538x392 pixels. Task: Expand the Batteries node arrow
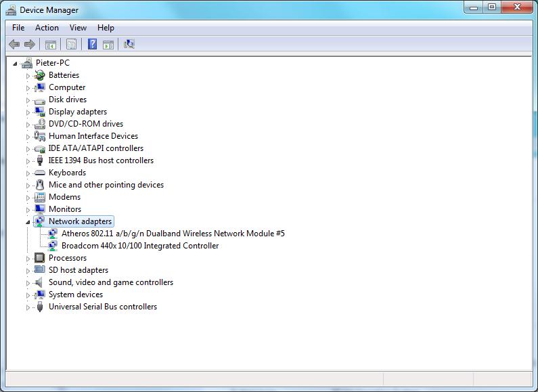tap(28, 76)
